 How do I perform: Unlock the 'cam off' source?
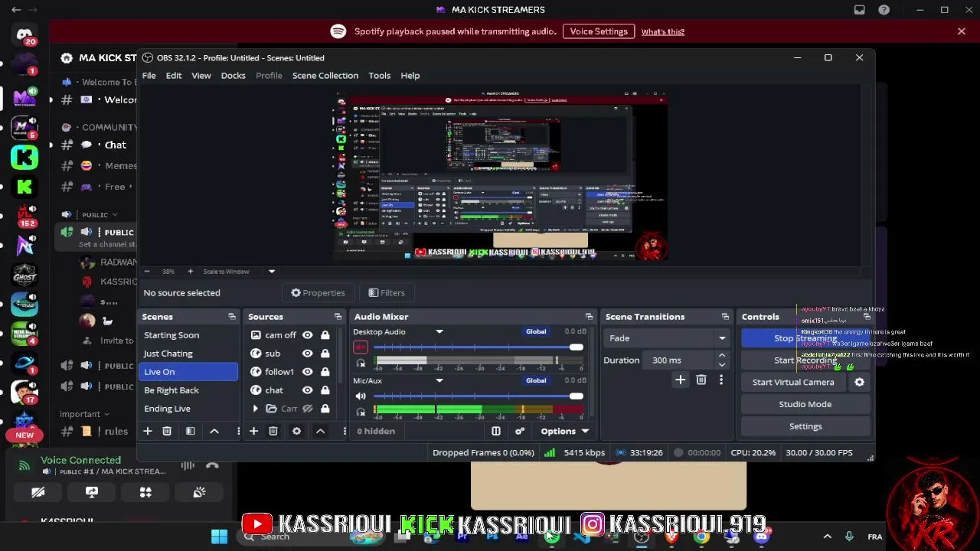325,335
